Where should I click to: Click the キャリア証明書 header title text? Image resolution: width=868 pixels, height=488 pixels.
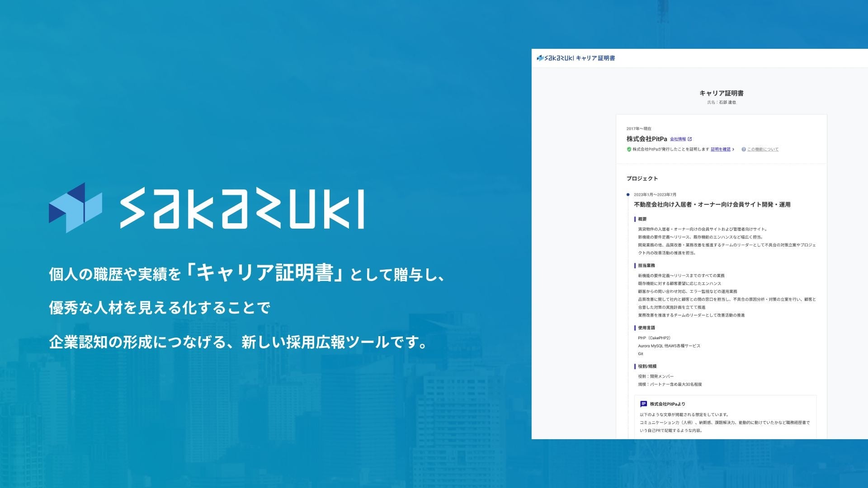point(595,58)
